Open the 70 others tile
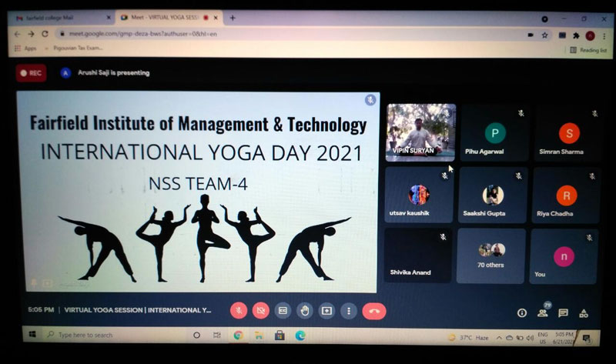Screen dimensions: 616x364 (490, 256)
